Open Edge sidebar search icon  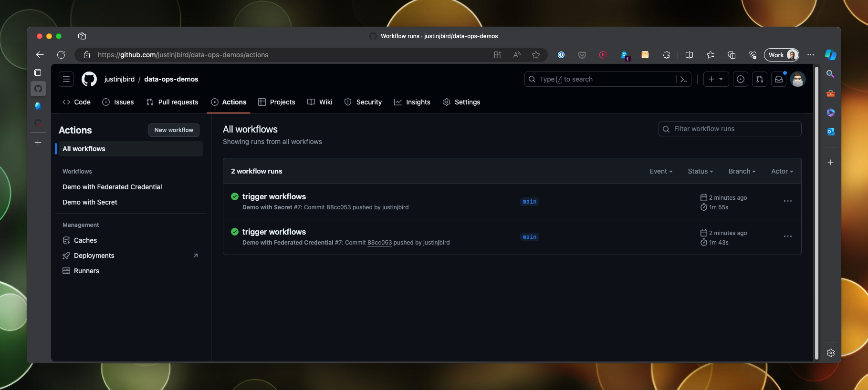point(830,74)
